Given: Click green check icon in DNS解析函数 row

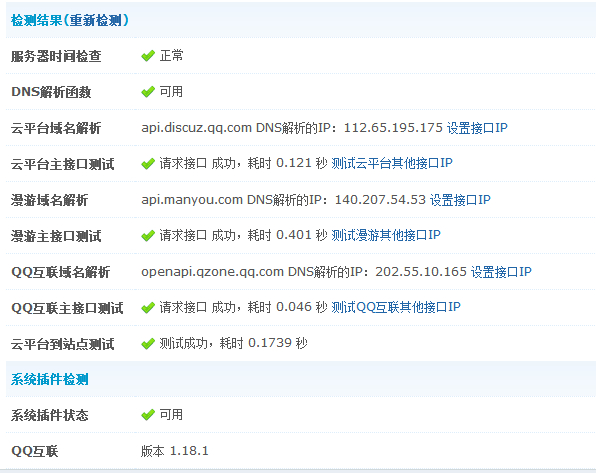Looking at the screenshot, I should (148, 92).
